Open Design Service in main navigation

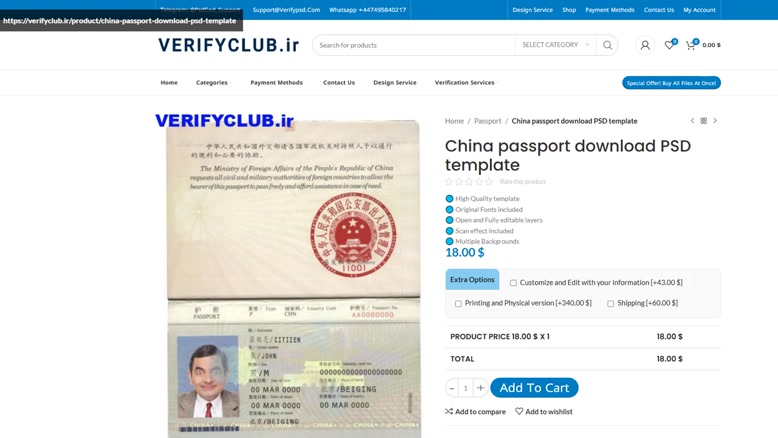395,83
